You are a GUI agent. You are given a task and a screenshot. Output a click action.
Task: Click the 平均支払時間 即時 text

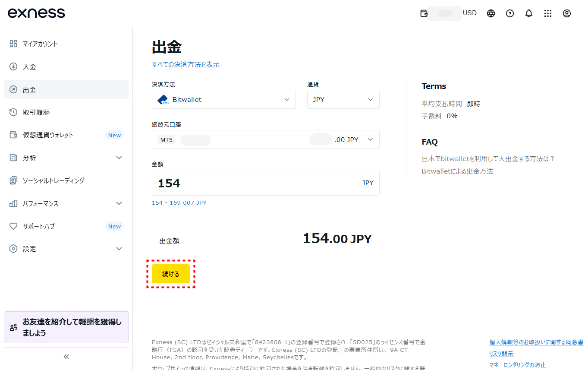pyautogui.click(x=451, y=104)
